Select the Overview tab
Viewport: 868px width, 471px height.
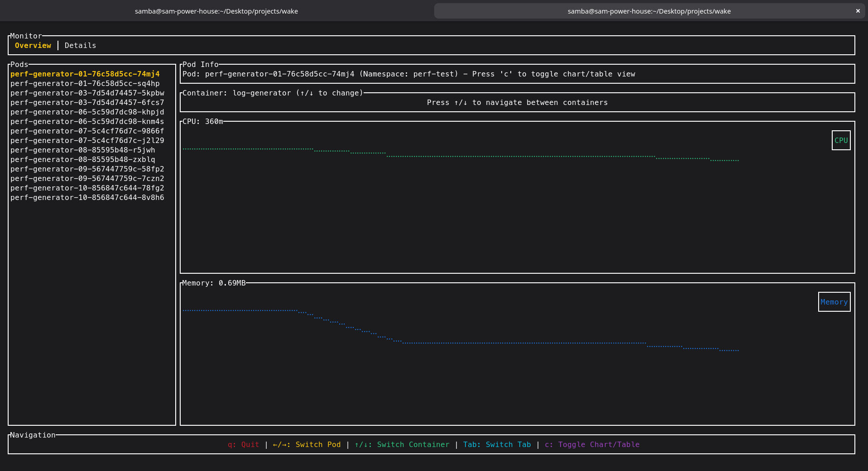pos(33,45)
